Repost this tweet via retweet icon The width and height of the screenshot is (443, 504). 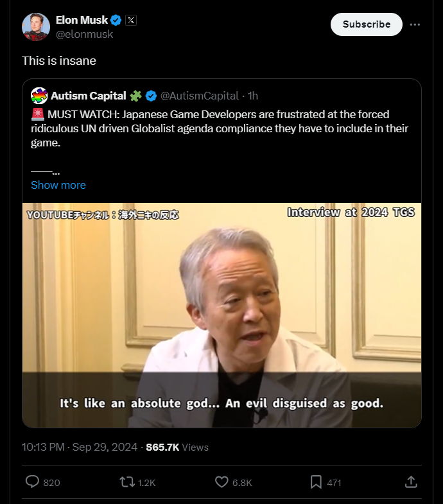click(x=127, y=482)
